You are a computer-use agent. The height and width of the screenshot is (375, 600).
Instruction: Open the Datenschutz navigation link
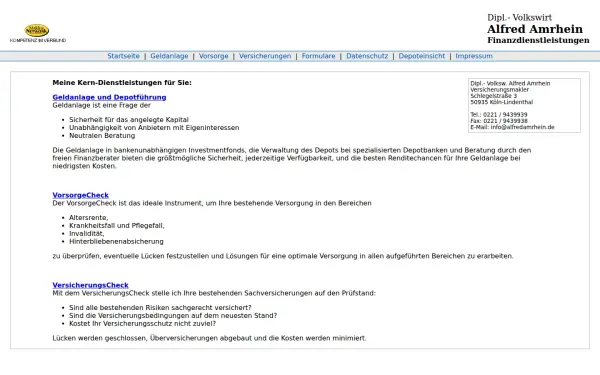[367, 56]
